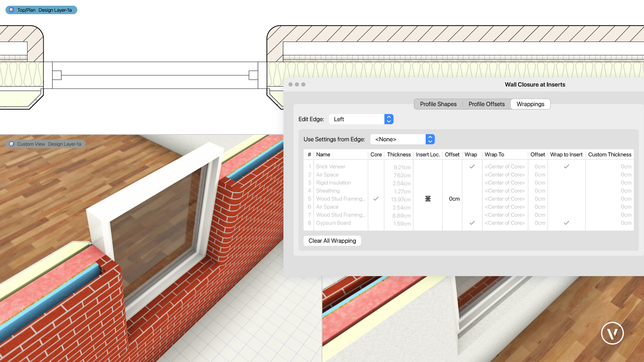Toggle the Wrap to Insert for row 8
644x362 pixels.
tap(567, 223)
